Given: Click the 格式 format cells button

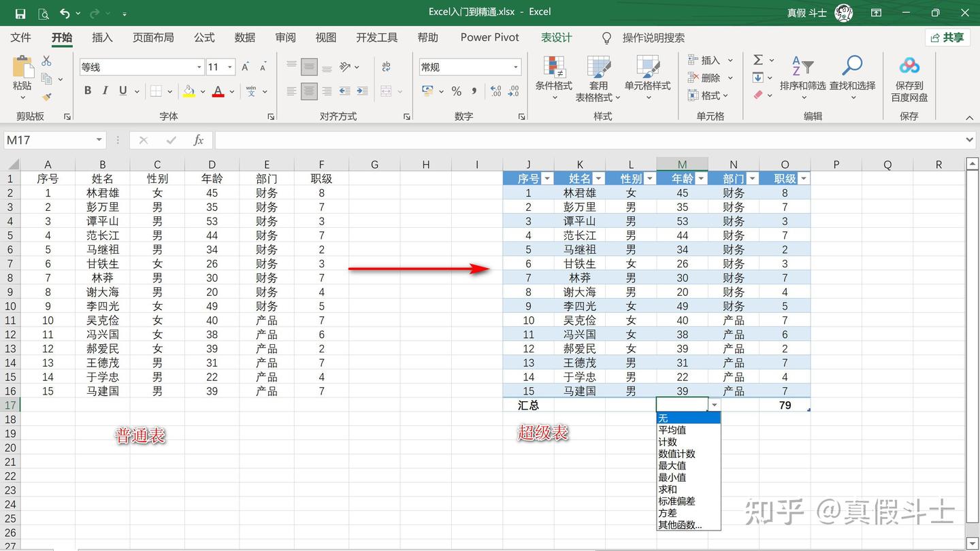Looking at the screenshot, I should point(704,95).
